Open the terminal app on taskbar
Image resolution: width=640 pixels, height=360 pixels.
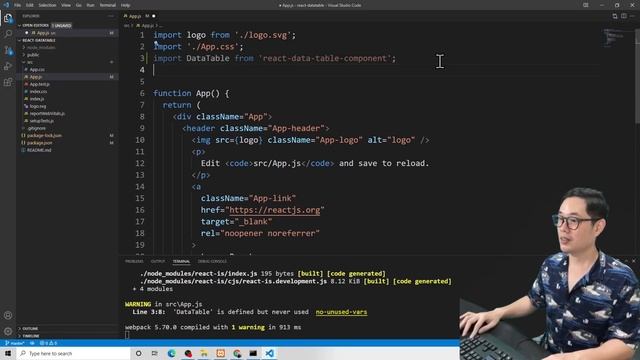253,353
